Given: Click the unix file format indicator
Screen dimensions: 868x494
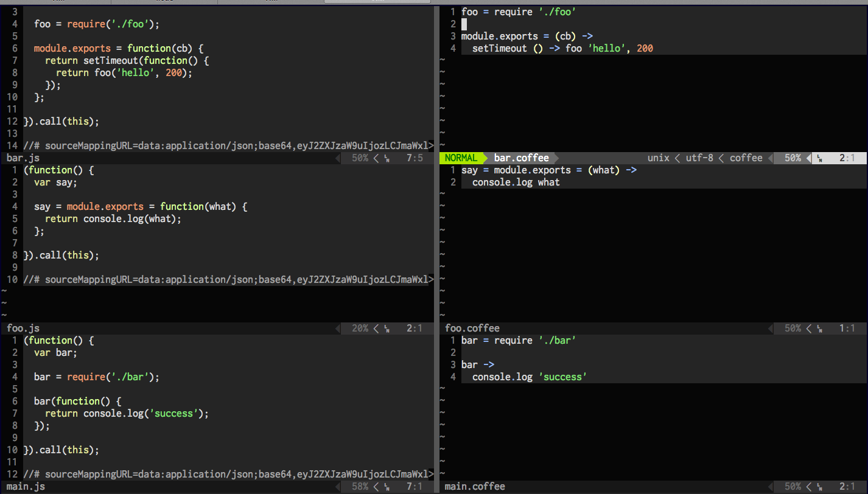Looking at the screenshot, I should (x=658, y=158).
